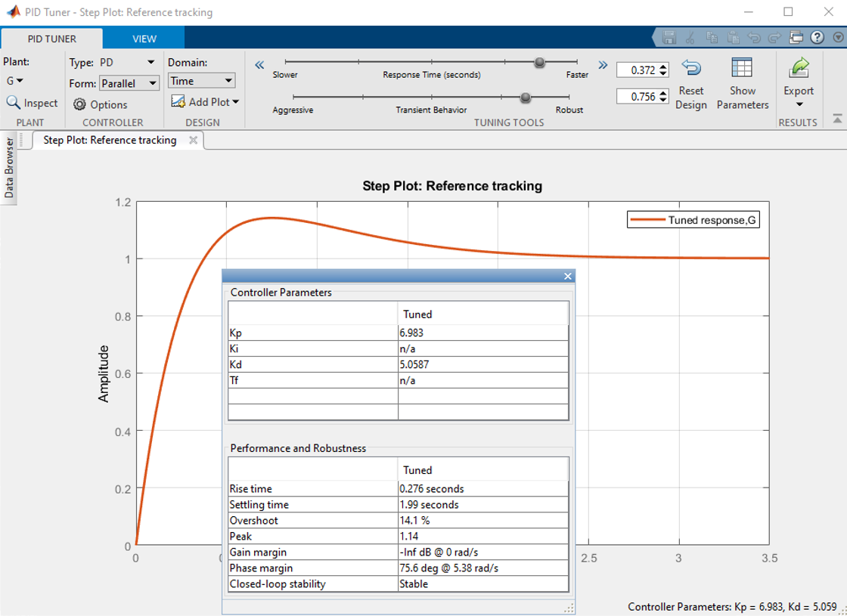847x616 pixels.
Task: Open the Data Browser side panel
Action: point(8,168)
